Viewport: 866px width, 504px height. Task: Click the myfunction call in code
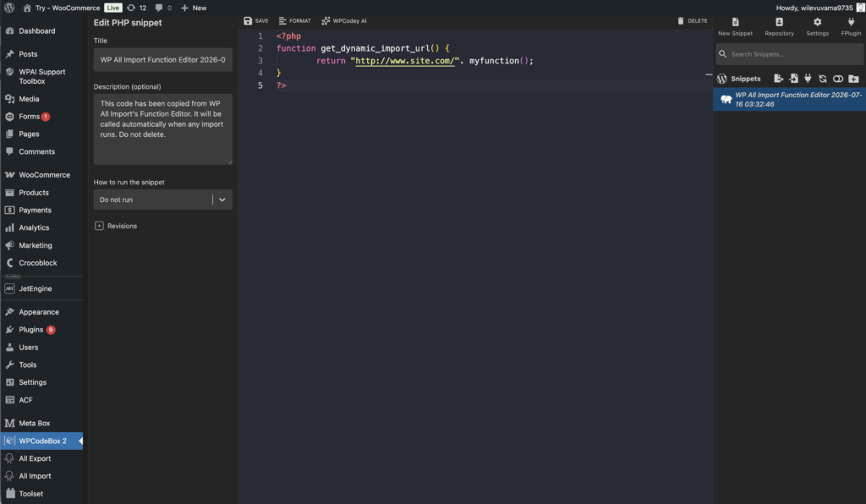tap(494, 61)
